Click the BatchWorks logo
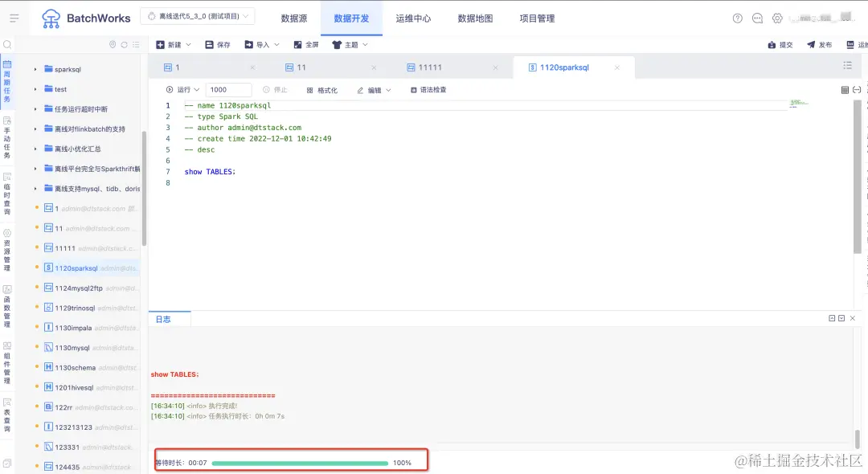 click(86, 18)
